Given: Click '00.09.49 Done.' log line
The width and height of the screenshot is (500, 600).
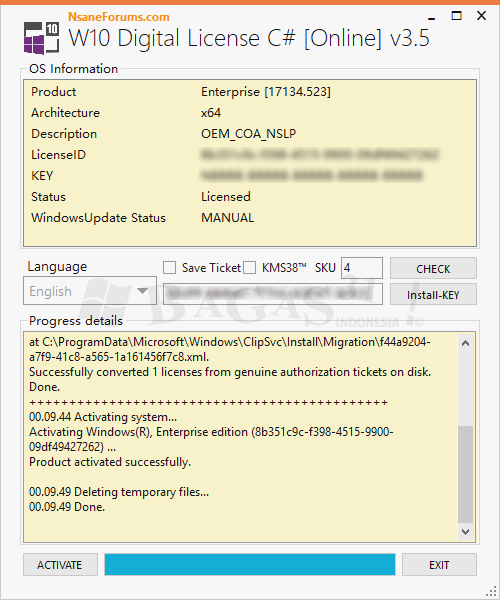Looking at the screenshot, I should click(x=67, y=507).
